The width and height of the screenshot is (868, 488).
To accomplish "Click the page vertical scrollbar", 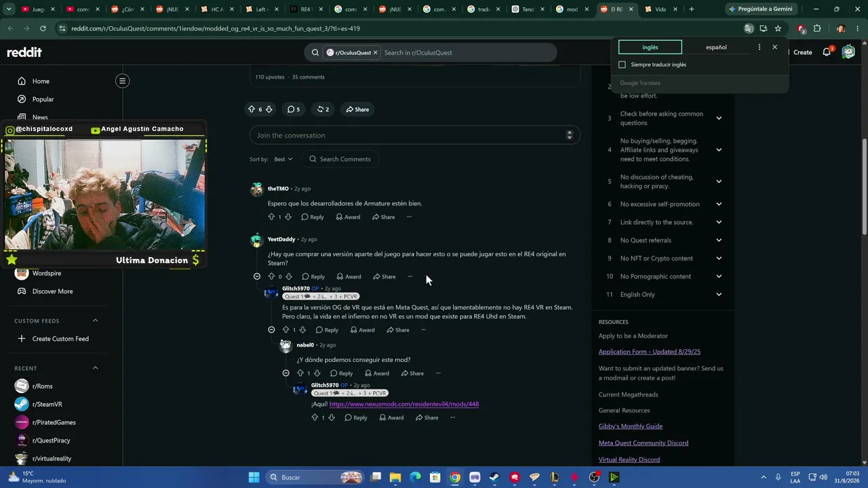I will tap(864, 186).
